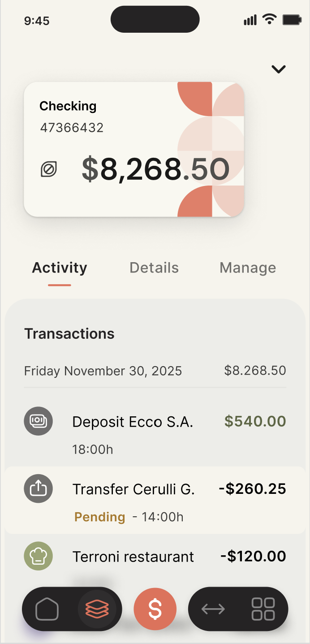
Task: Tap the Terroni restaurant chef hat icon
Action: (38, 556)
